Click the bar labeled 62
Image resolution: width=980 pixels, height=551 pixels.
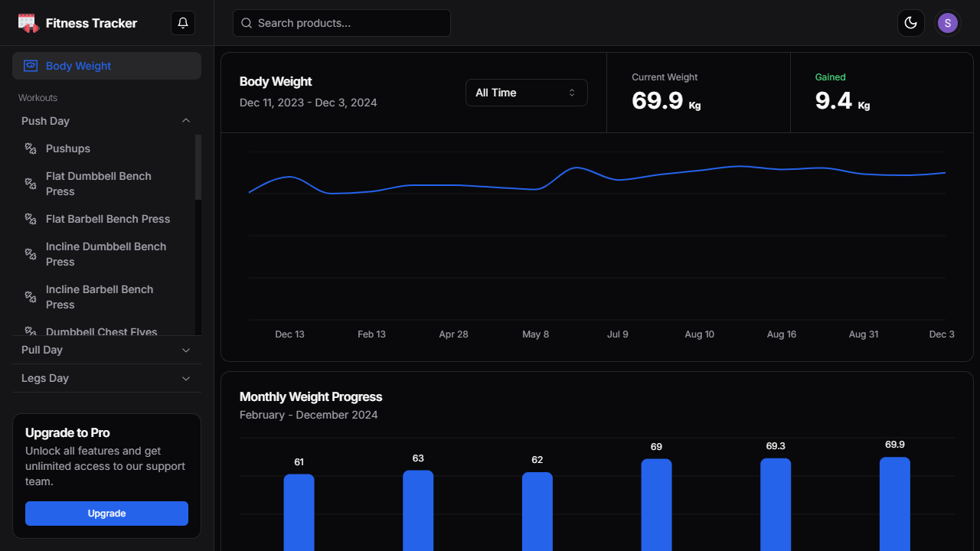537,511
